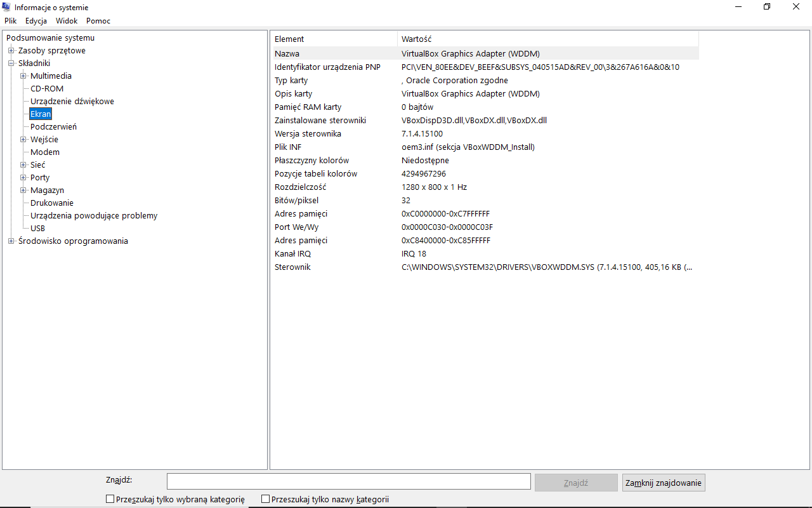Expand the Multimedia category
Screen dimensions: 812x508
click(x=23, y=76)
